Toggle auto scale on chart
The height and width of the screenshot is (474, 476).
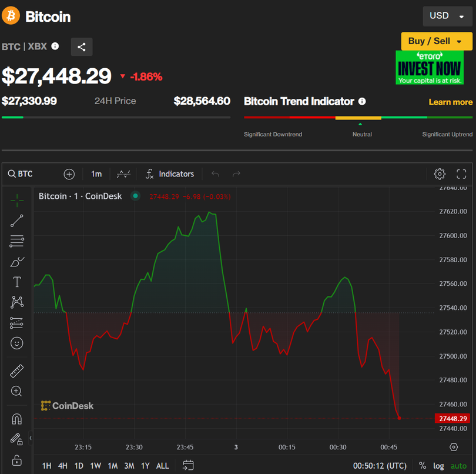pyautogui.click(x=458, y=466)
